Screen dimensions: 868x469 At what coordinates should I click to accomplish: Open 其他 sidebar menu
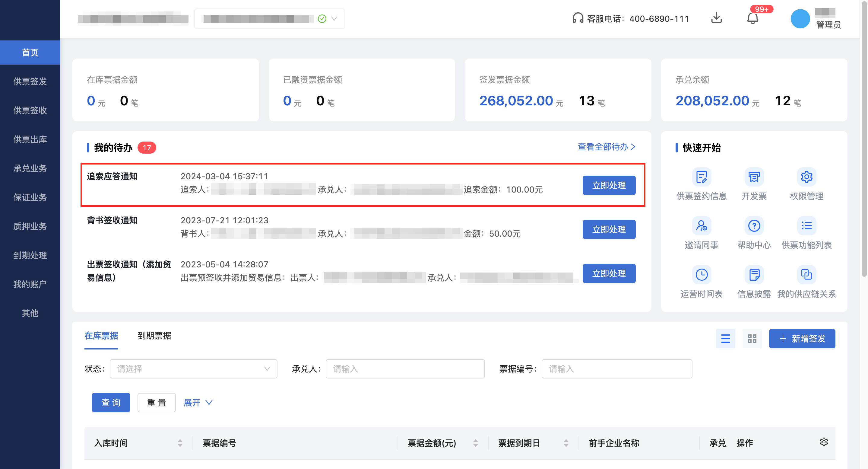pyautogui.click(x=30, y=313)
